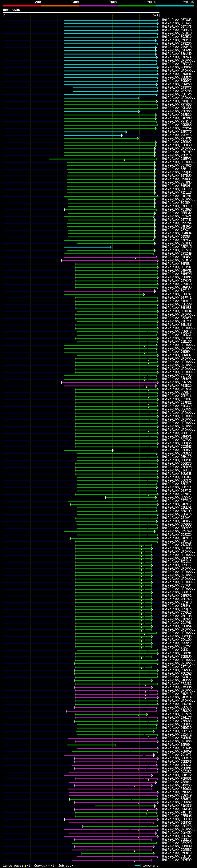Click the UniRef100_A7R5Z4 label
The width and height of the screenshot is (197, 868).
coord(177,57)
